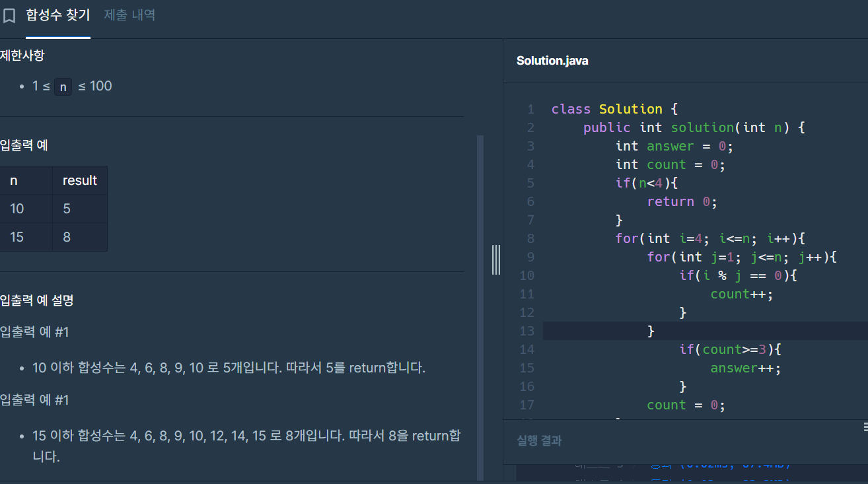Click the vertical panel splitter handle
The width and height of the screenshot is (868, 484).
pos(496,259)
